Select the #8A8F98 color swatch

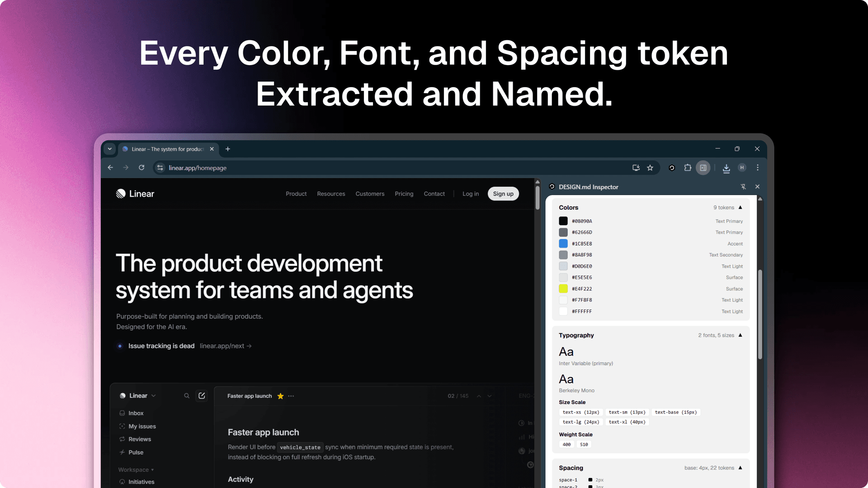563,255
